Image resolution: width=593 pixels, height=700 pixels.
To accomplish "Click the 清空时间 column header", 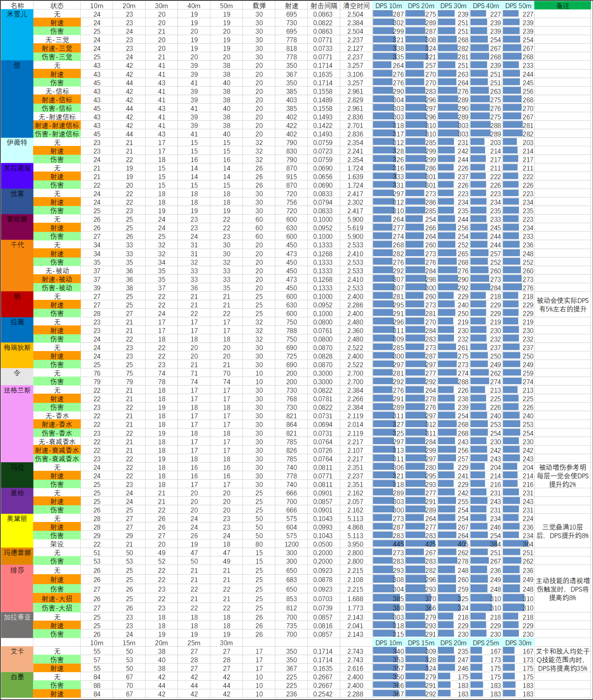I will pos(356,5).
